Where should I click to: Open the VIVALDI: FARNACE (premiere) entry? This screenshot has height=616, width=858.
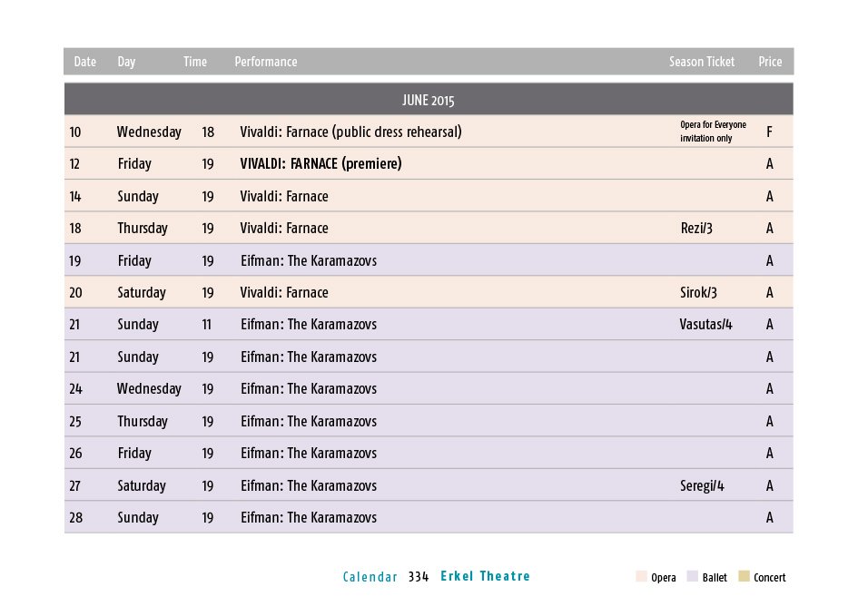tap(321, 163)
